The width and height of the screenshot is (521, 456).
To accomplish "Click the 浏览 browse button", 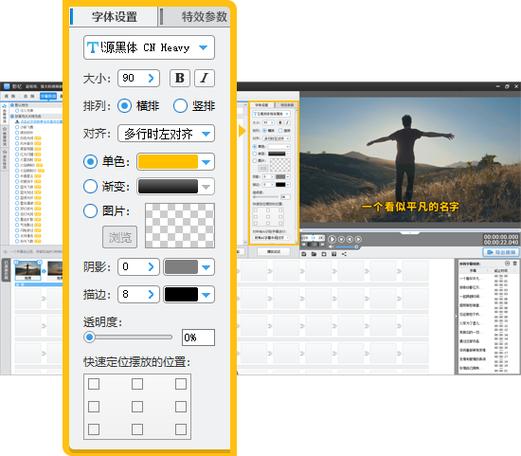I will point(120,237).
